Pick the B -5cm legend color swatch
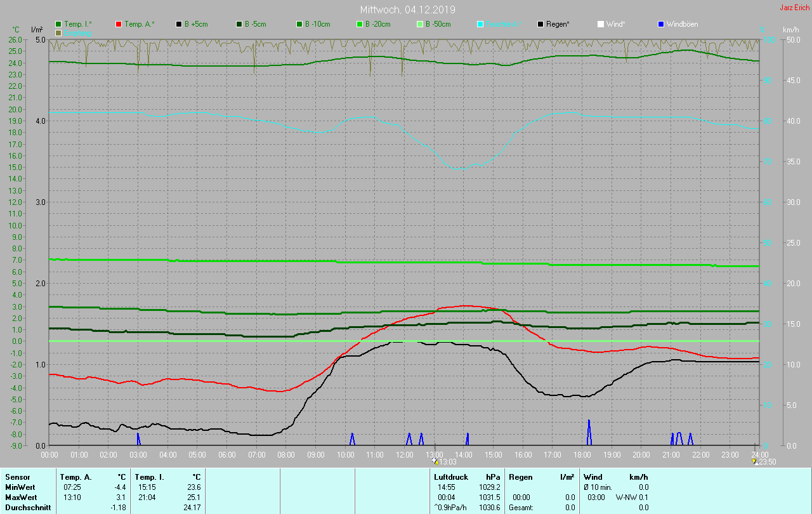 click(239, 24)
